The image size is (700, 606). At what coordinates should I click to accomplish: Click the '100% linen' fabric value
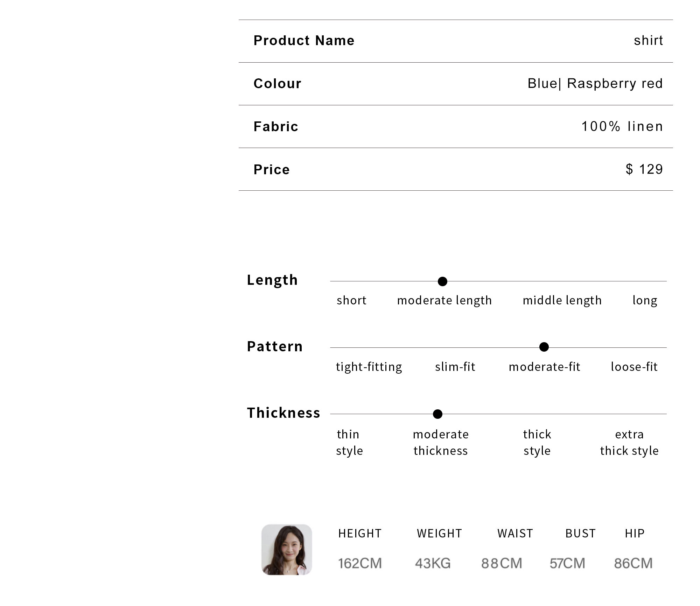coord(622,126)
